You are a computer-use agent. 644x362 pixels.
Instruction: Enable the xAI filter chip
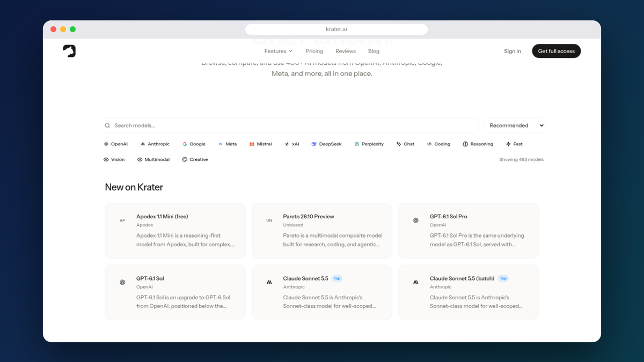292,144
